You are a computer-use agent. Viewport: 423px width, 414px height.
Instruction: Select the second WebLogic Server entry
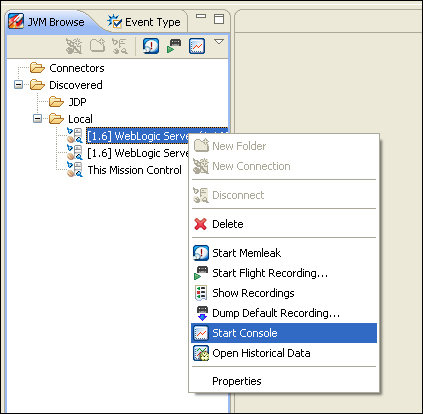[x=138, y=153]
